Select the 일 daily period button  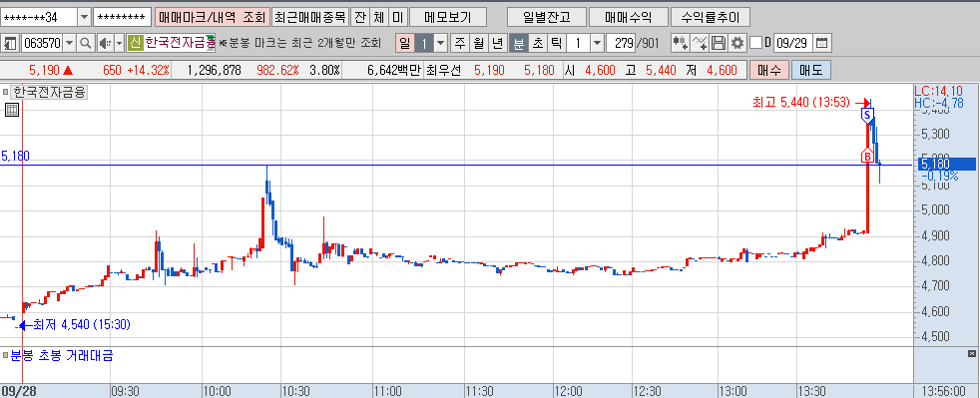404,43
